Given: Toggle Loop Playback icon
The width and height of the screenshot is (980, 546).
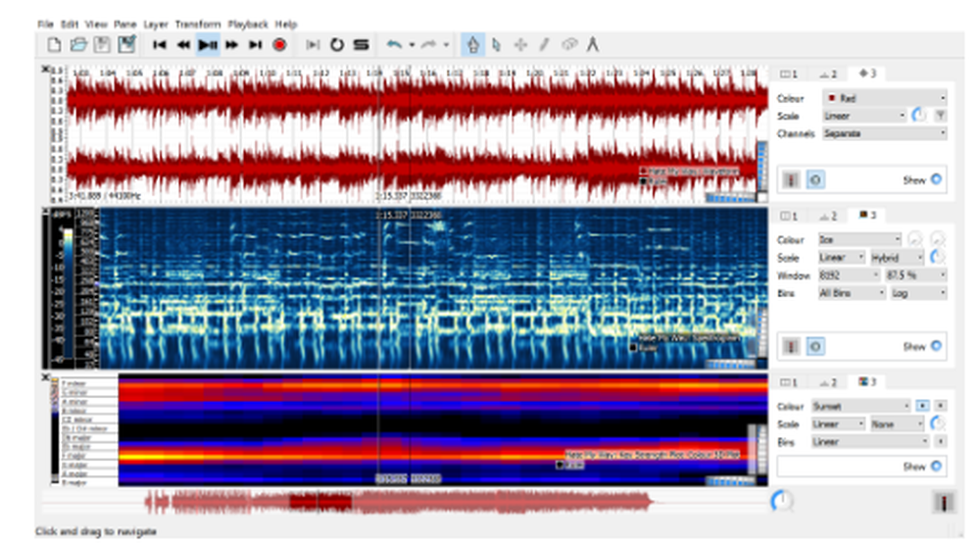Looking at the screenshot, I should tap(337, 44).
